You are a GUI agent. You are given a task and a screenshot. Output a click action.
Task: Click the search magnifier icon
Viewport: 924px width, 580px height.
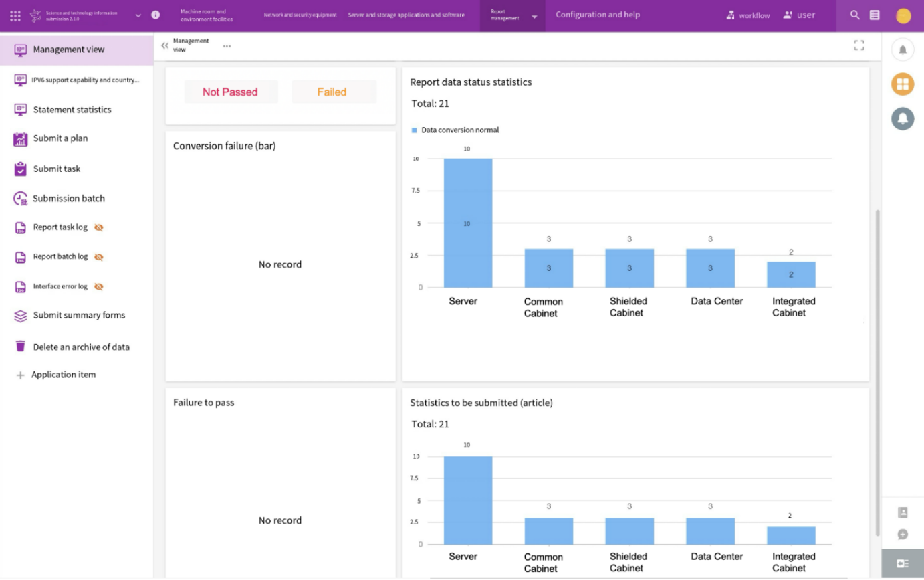(x=855, y=15)
